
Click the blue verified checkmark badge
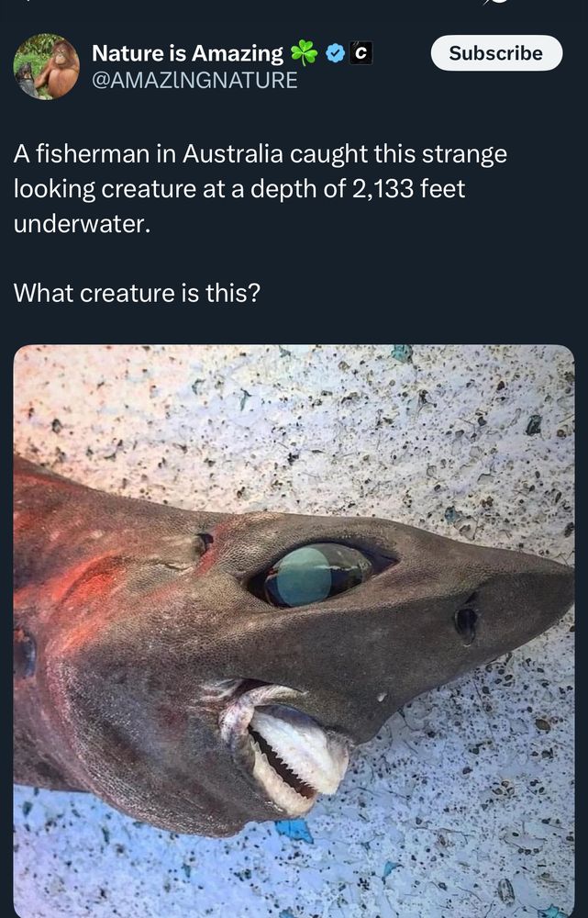(335, 53)
